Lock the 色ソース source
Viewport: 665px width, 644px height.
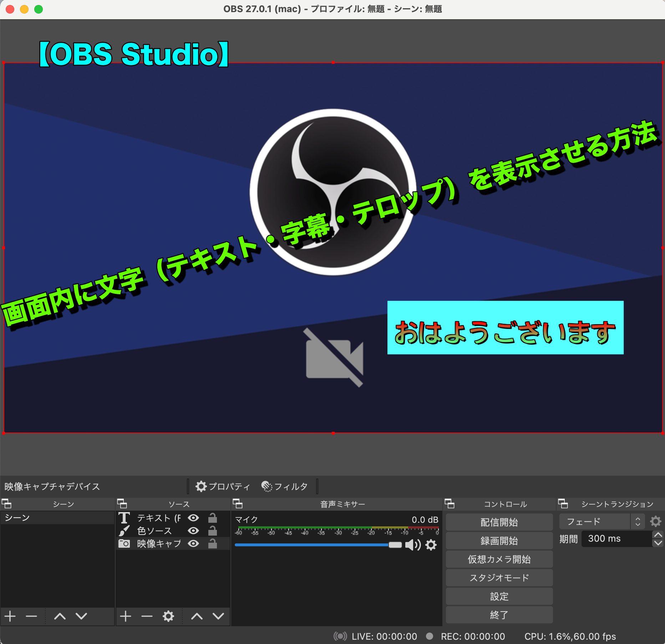tap(213, 530)
